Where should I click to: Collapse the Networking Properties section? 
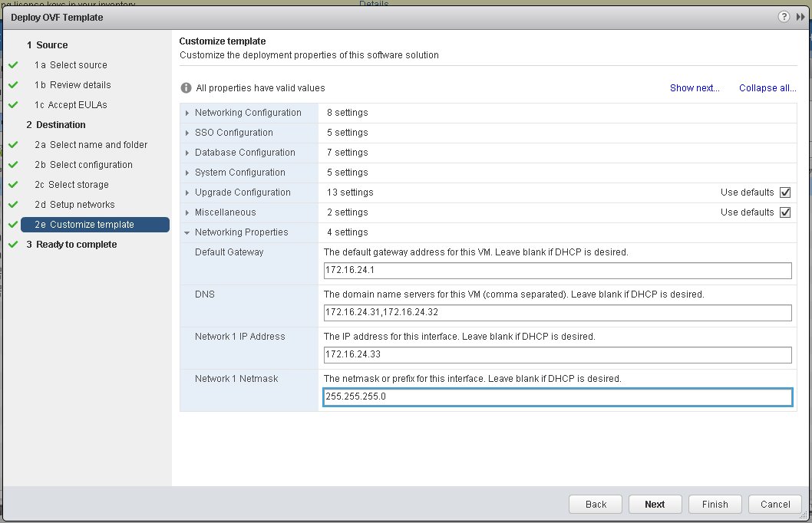[187, 232]
